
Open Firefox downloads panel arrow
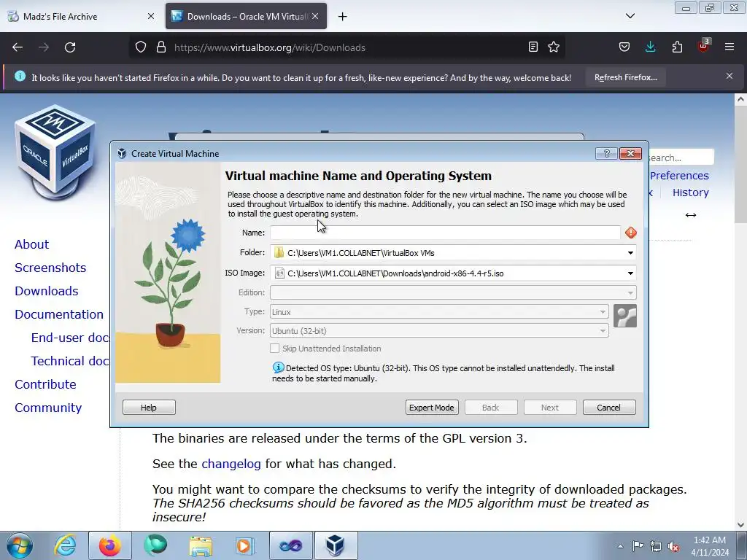[x=650, y=47]
